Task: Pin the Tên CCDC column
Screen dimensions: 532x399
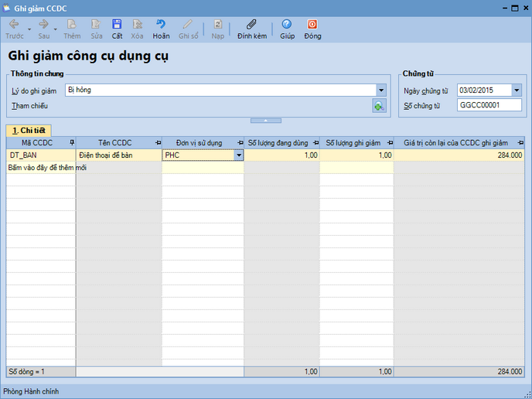Action: (x=158, y=143)
